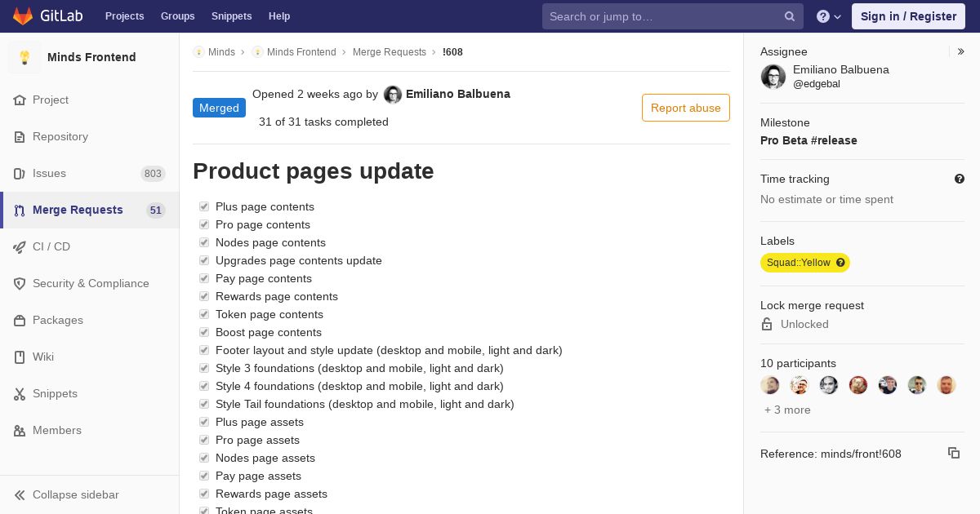Click the Merged status badge

pos(219,108)
